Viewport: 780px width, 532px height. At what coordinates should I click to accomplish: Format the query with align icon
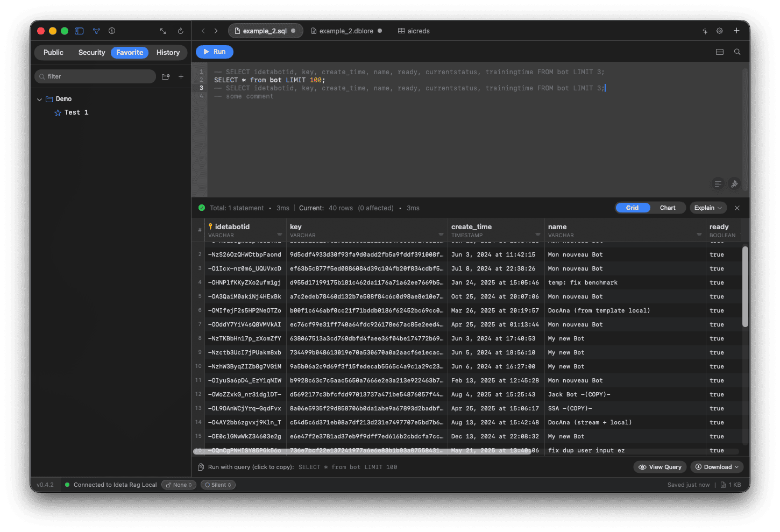(718, 184)
